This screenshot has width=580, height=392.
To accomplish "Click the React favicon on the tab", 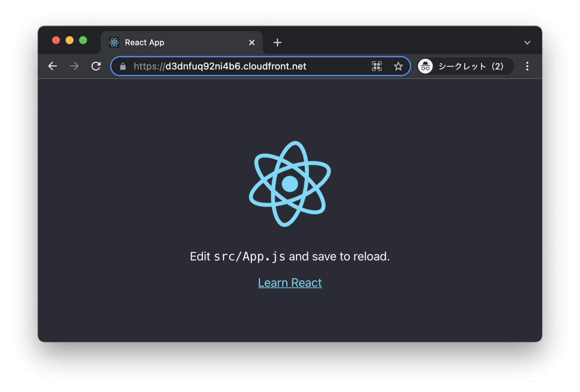I will (x=114, y=42).
